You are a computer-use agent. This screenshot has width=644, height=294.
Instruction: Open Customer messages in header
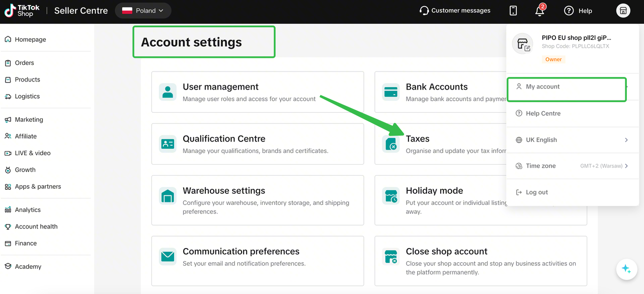point(455,11)
